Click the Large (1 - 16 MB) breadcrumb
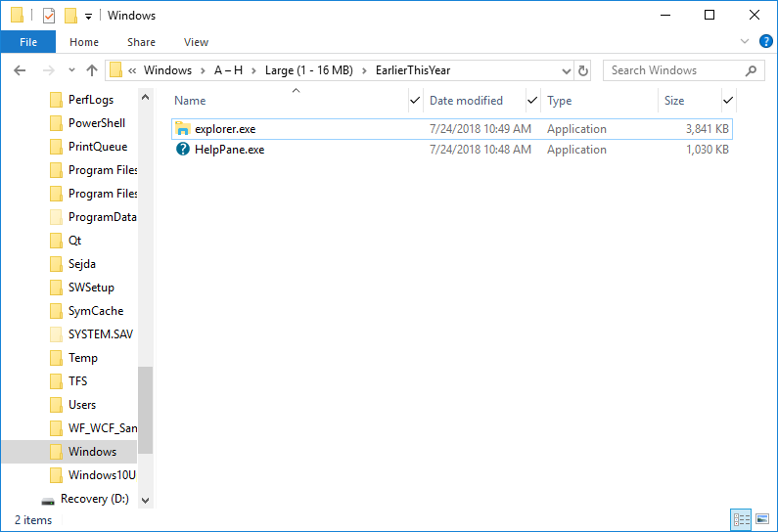Image resolution: width=778 pixels, height=532 pixels. point(309,70)
